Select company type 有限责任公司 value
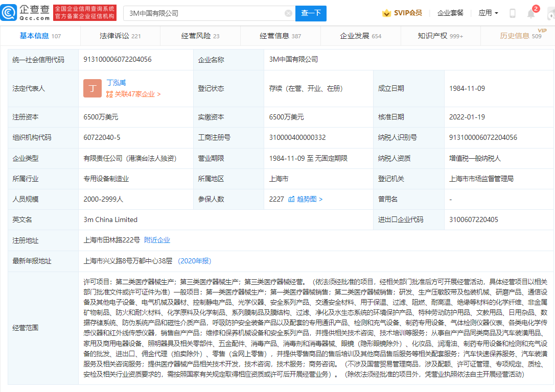Viewport: 555px width, 392px height. click(130, 158)
